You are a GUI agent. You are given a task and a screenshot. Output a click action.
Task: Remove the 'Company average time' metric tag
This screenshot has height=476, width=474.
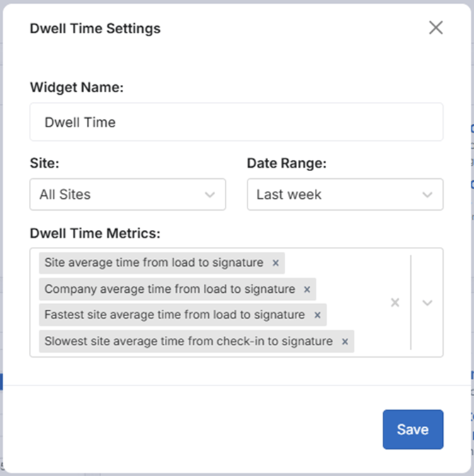point(307,289)
